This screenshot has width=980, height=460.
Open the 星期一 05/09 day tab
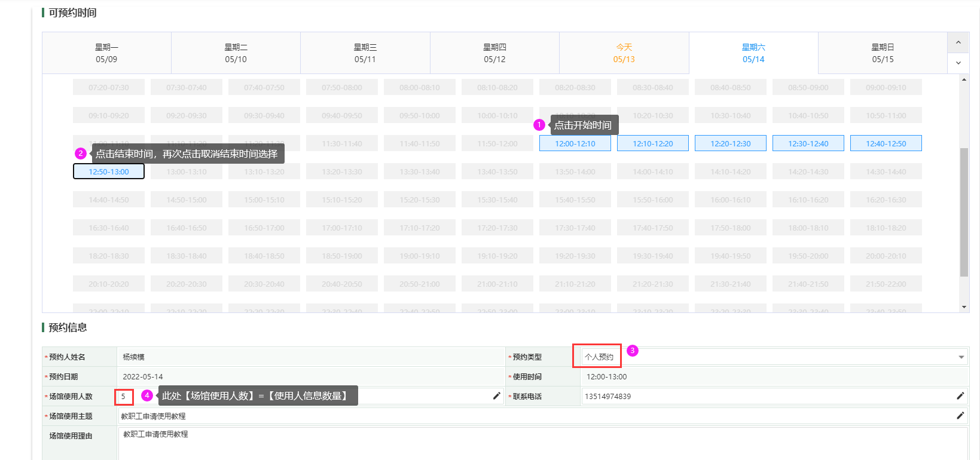pos(106,53)
